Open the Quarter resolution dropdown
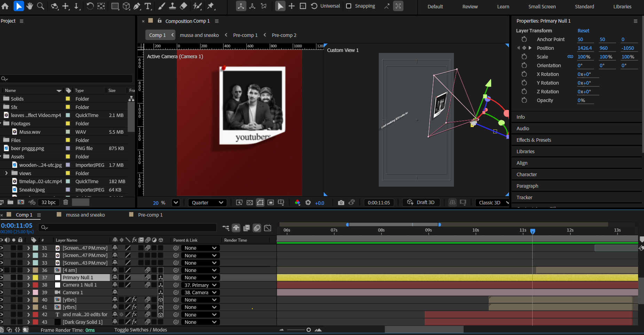Screen dimensions: 644x335 click(x=207, y=203)
